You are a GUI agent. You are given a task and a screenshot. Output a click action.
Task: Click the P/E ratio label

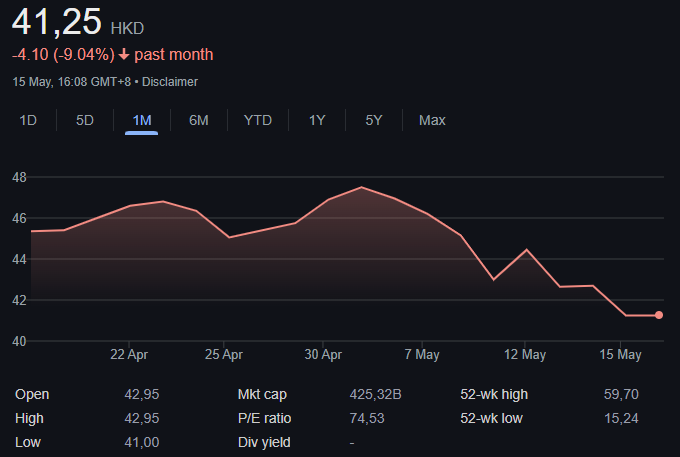(x=265, y=418)
